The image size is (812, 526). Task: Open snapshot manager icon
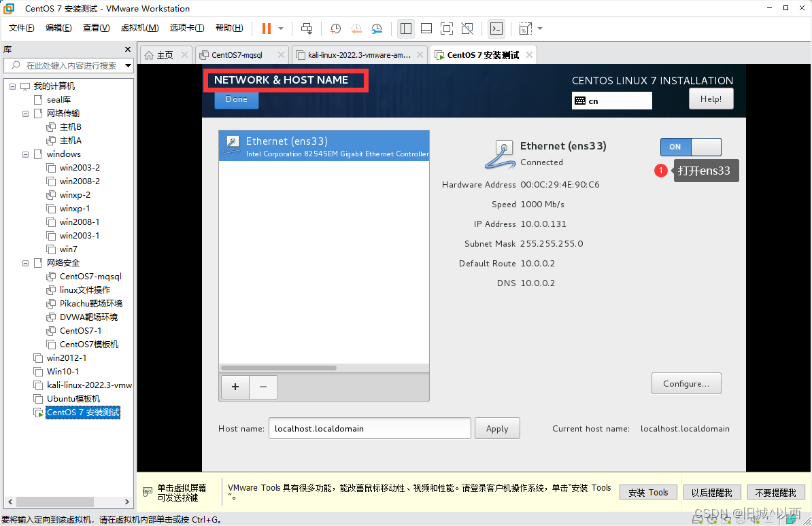pos(377,29)
